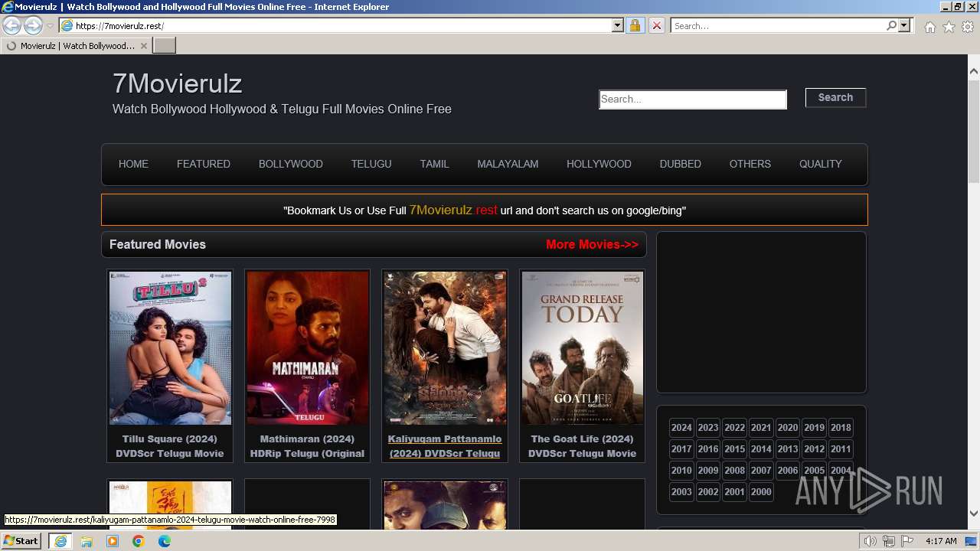Filter movies by year 2000
This screenshot has width=980, height=551.
tap(761, 492)
